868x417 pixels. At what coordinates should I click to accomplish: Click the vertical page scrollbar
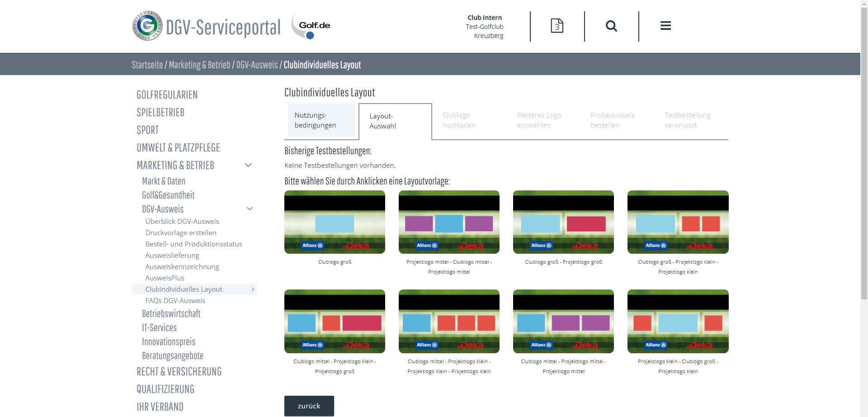pos(864,181)
